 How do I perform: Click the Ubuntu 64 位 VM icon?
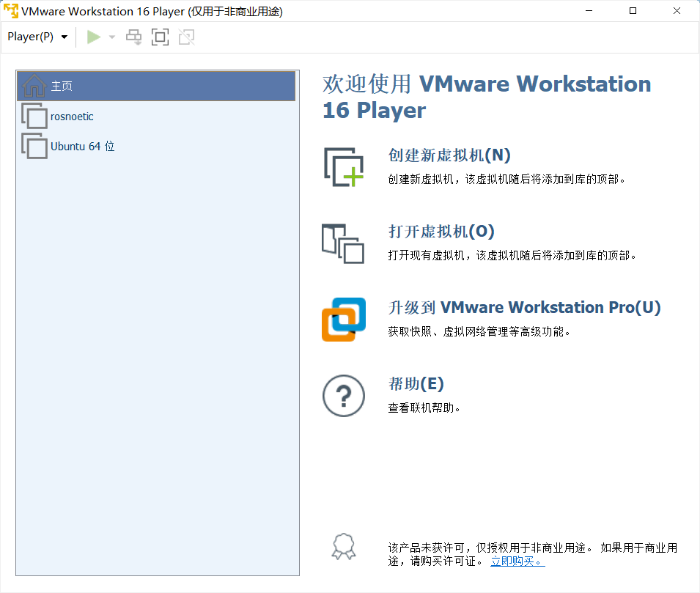point(34,146)
